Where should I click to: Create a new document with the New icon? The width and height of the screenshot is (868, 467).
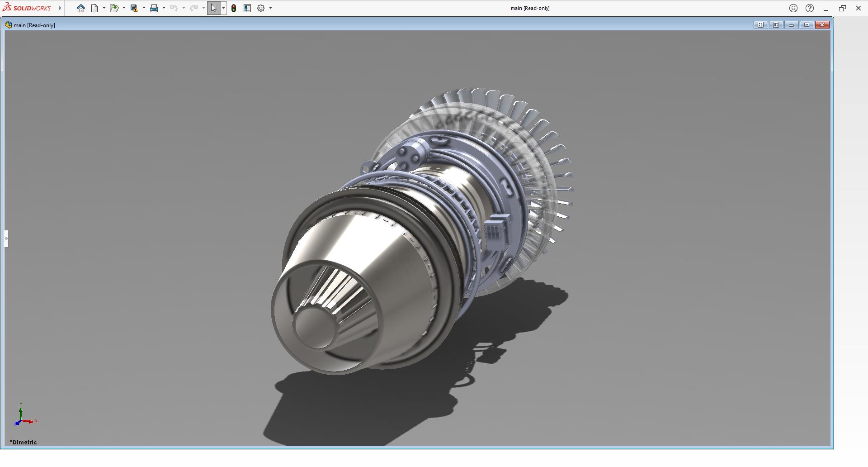point(94,8)
